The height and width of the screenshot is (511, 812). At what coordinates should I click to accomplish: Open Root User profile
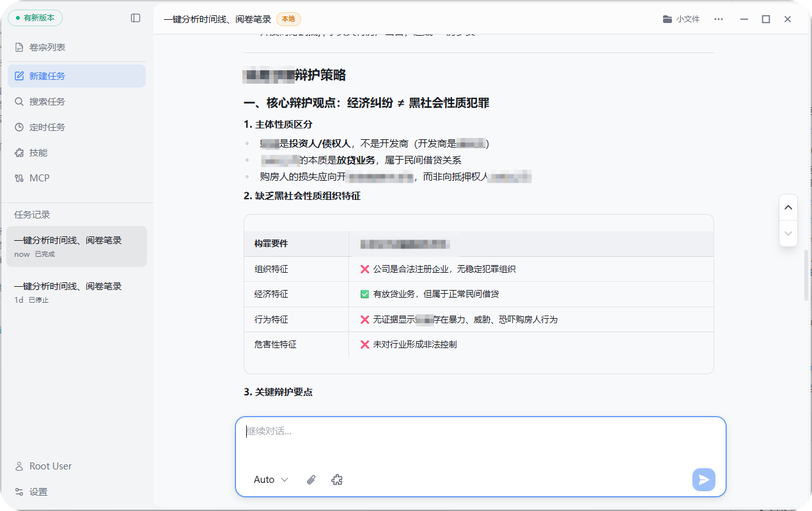click(50, 466)
